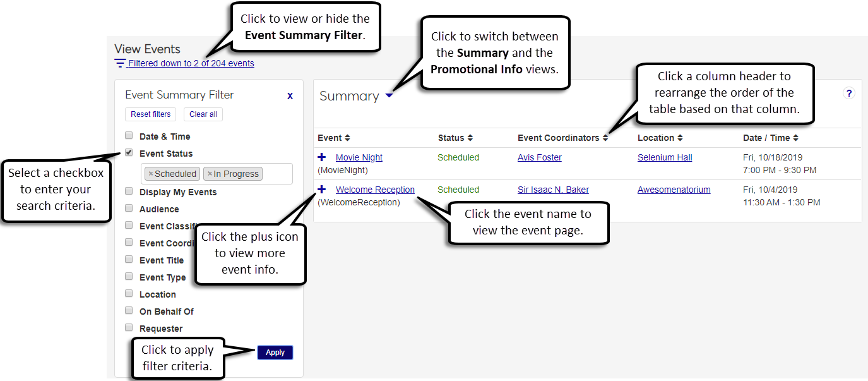Click the filter icon beside Filtered down link

[120, 63]
